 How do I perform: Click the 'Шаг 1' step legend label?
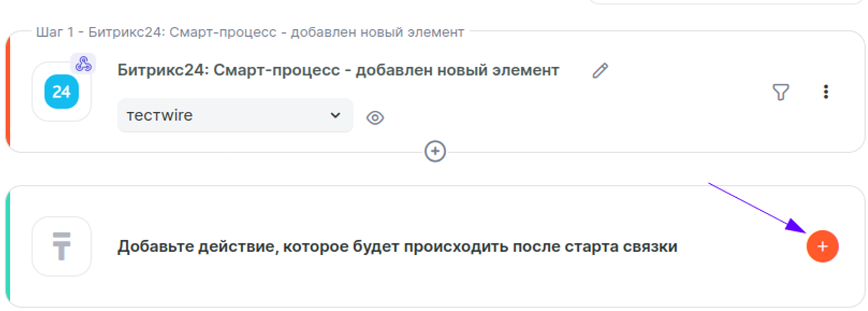click(x=249, y=32)
